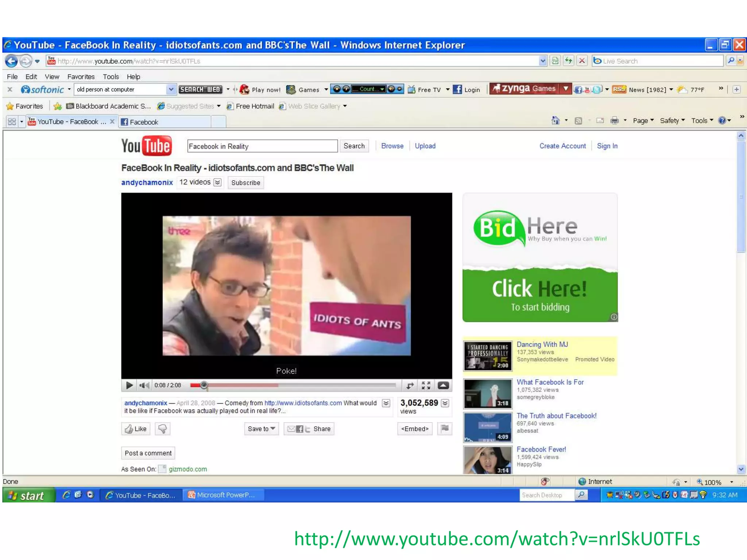Viewport: 747px width, 560px height.
Task: Open the Favorites menu in menu bar
Action: 81,77
